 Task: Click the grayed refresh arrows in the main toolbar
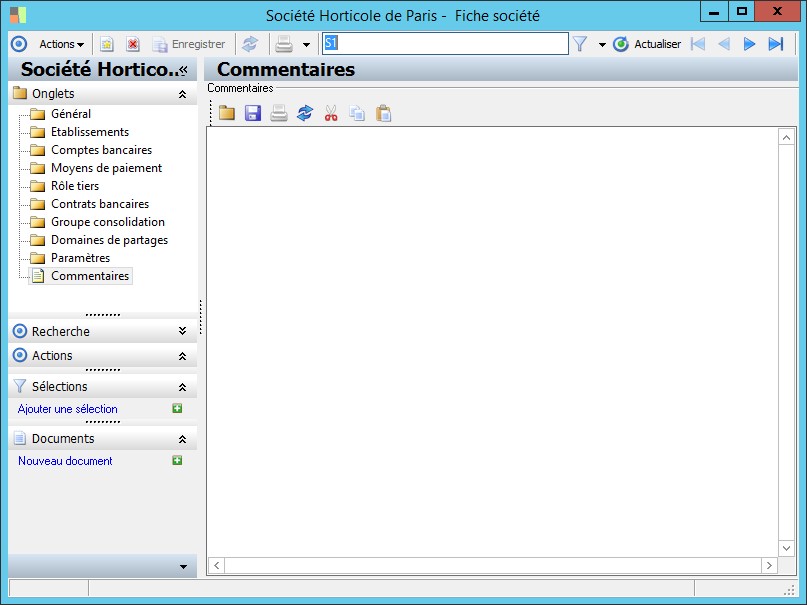click(250, 44)
